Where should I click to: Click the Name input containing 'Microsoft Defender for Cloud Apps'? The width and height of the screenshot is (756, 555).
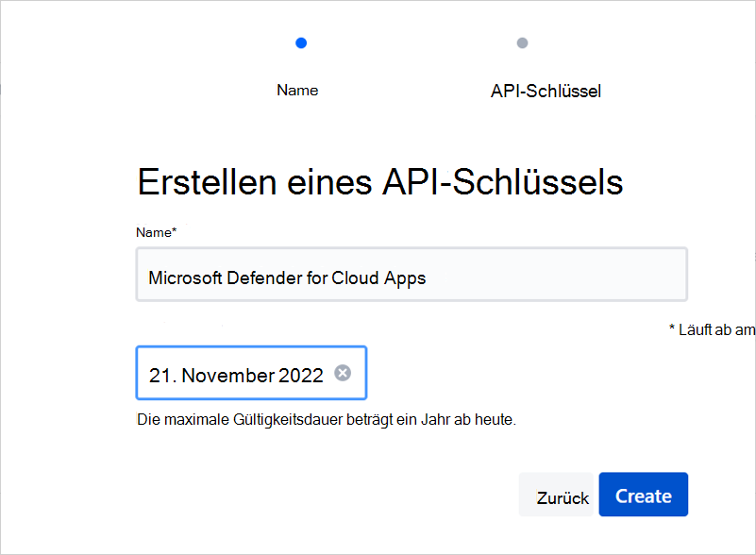412,274
